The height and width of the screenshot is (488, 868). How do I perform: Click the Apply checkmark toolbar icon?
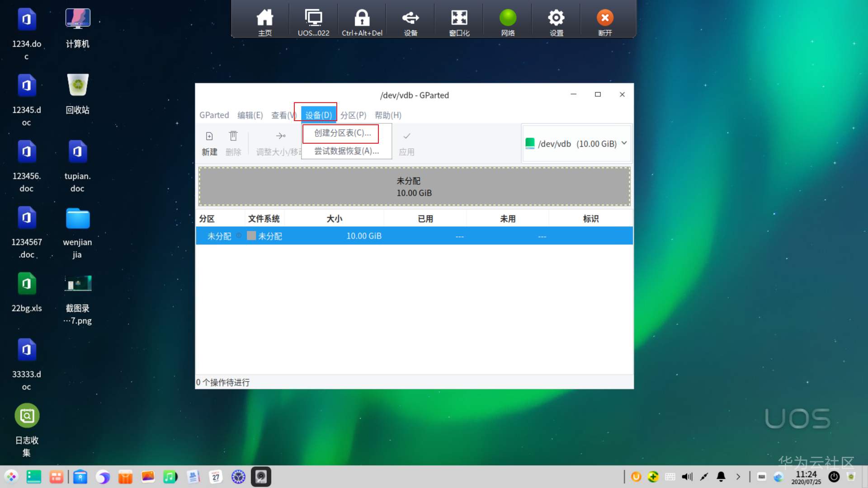pos(406,136)
